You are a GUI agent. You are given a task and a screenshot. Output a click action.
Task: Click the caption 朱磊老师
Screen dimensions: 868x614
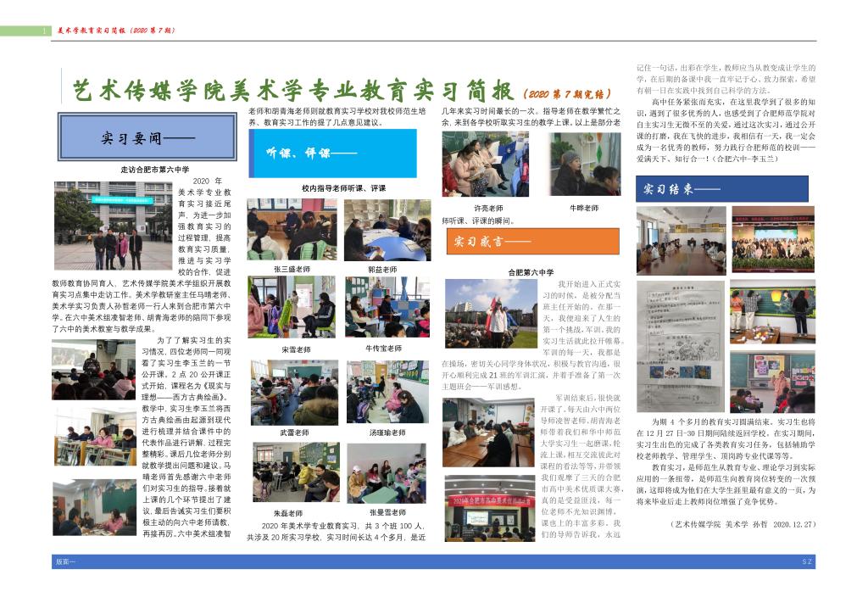click(288, 514)
